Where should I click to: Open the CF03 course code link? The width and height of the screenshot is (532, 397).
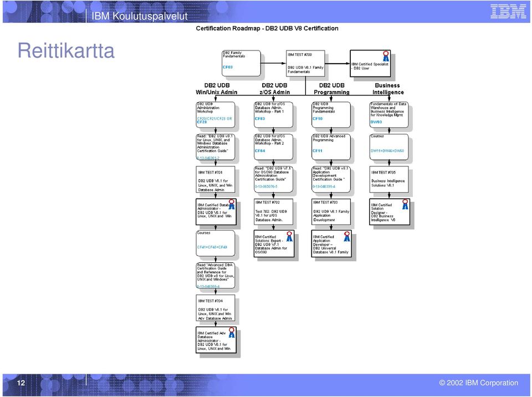point(228,67)
